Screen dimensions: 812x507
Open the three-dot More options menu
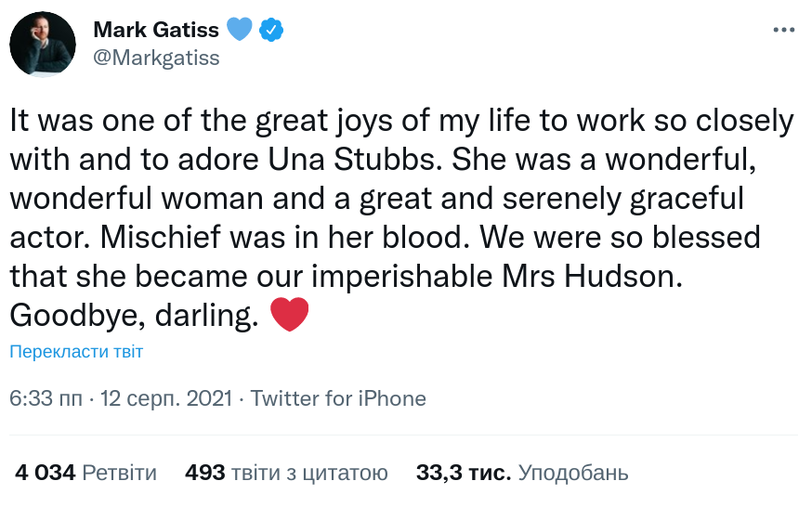pyautogui.click(x=783, y=30)
